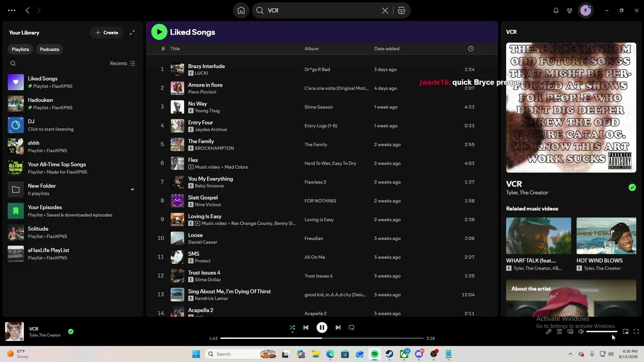Open the mini player
Viewport: 644px width, 362px height.
click(626, 332)
